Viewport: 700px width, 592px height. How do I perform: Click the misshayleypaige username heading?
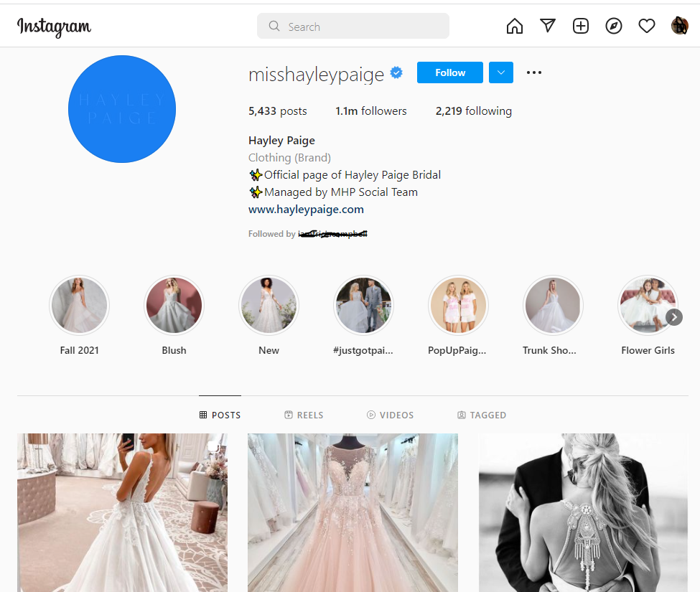pyautogui.click(x=316, y=74)
